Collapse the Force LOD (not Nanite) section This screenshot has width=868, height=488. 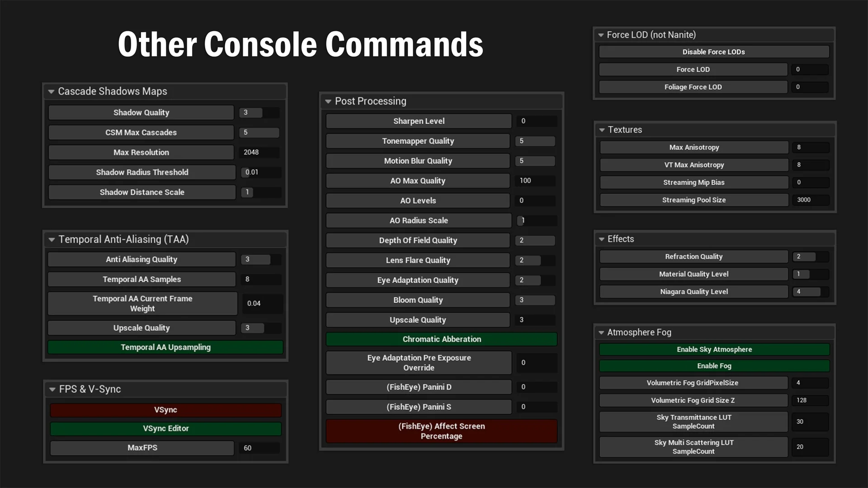click(601, 35)
